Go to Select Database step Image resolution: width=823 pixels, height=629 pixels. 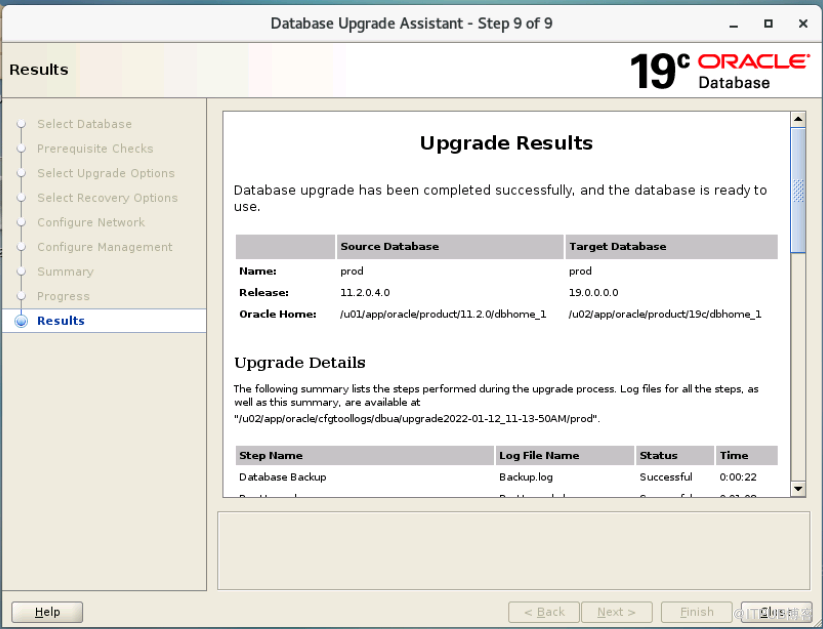pos(84,124)
